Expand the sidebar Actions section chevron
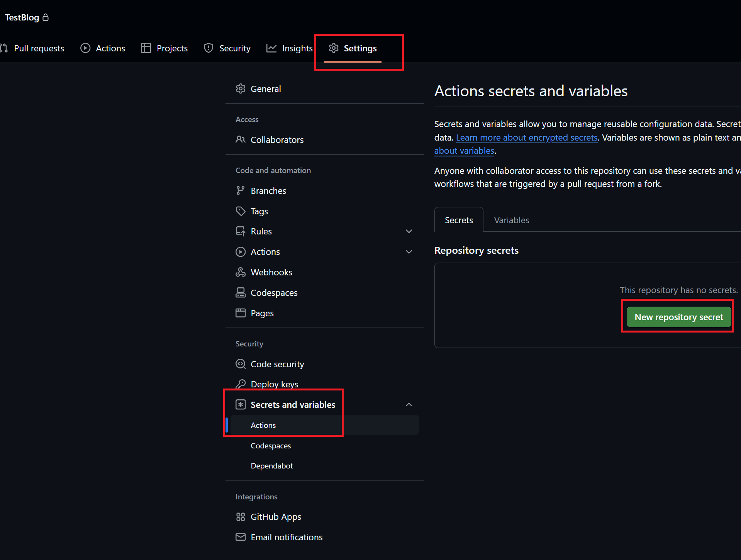Image resolution: width=741 pixels, height=560 pixels. (x=409, y=251)
